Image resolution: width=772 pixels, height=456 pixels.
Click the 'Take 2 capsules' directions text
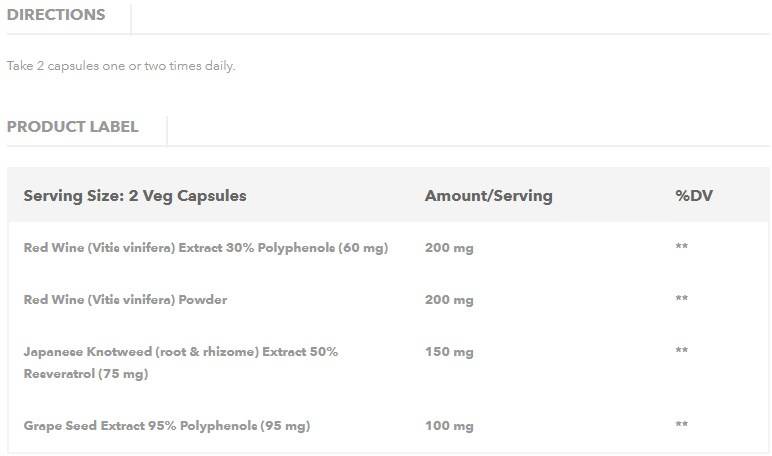[x=121, y=66]
